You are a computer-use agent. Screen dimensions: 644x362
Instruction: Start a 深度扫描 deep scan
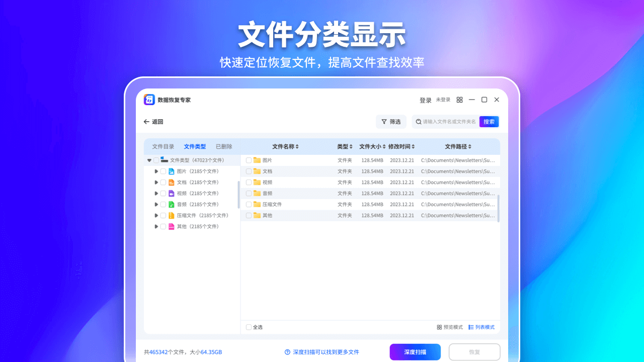pos(415,351)
